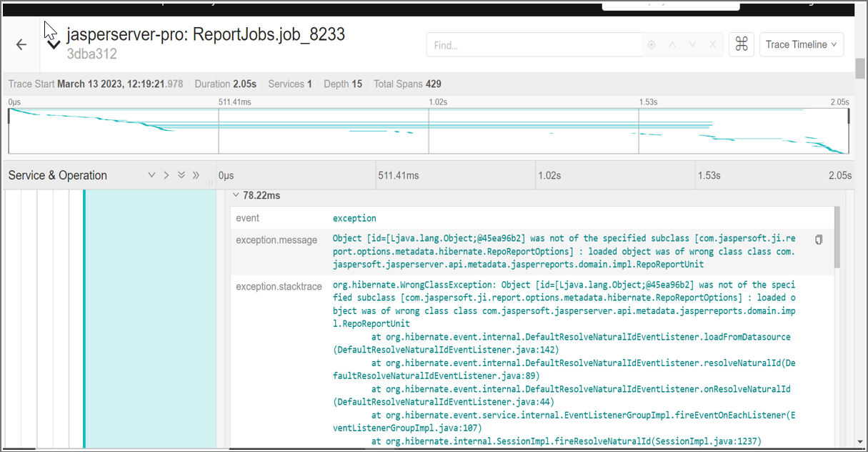Click the Total Spans 429 summary
Viewport: 868px width, 452px height.
coord(407,84)
